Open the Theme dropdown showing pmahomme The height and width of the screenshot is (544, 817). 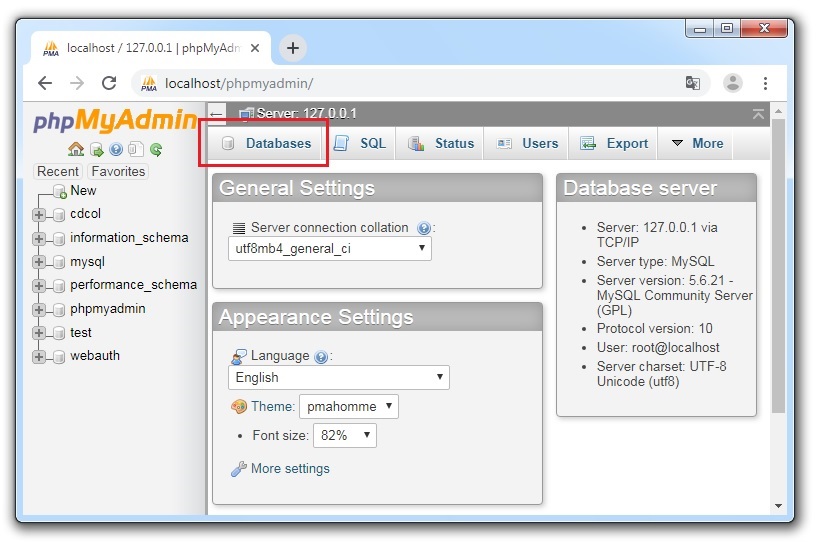[x=348, y=407]
